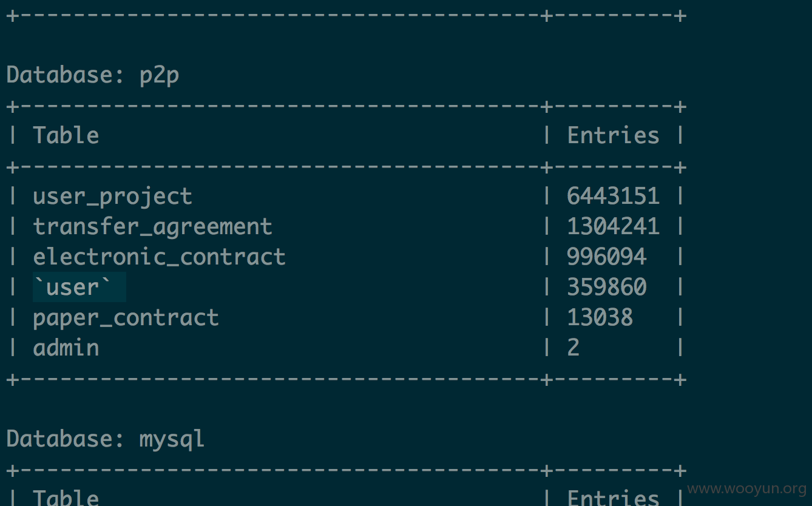Click the Entries header under mysql database
Image resolution: width=812 pixels, height=506 pixels.
[x=613, y=498]
